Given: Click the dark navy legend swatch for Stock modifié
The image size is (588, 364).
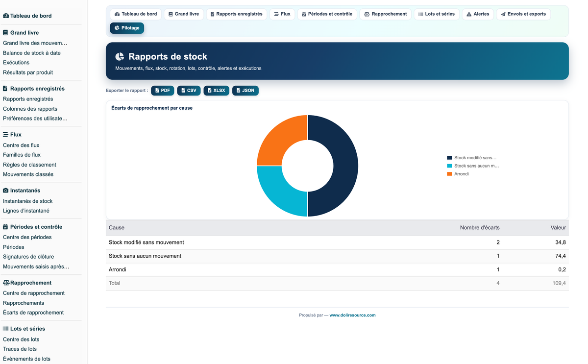Looking at the screenshot, I should pyautogui.click(x=449, y=158).
